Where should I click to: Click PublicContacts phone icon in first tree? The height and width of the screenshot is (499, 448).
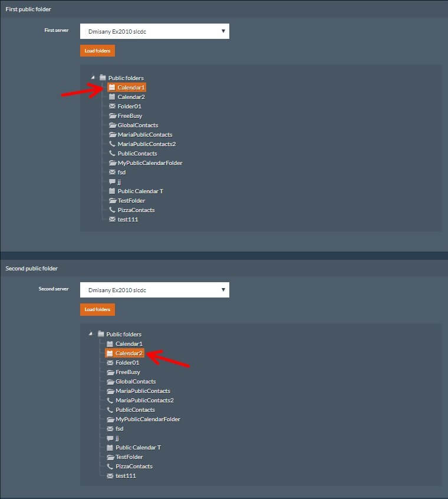[x=112, y=153]
